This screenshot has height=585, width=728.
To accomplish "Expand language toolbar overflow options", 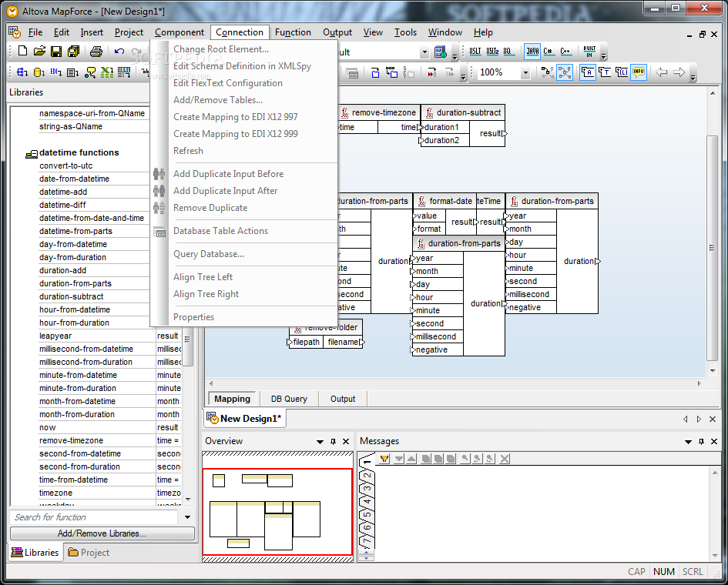I will [603, 57].
